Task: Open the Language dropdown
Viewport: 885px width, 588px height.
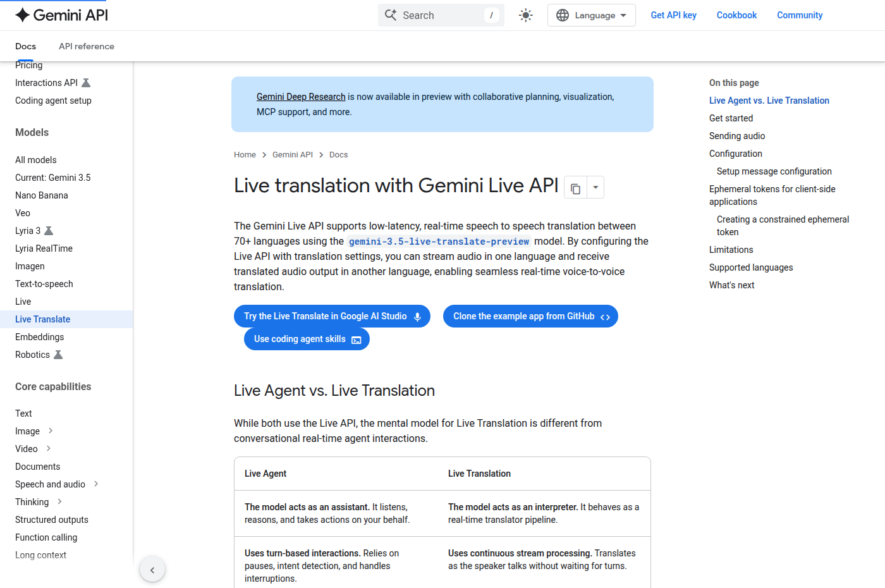Action: [592, 15]
